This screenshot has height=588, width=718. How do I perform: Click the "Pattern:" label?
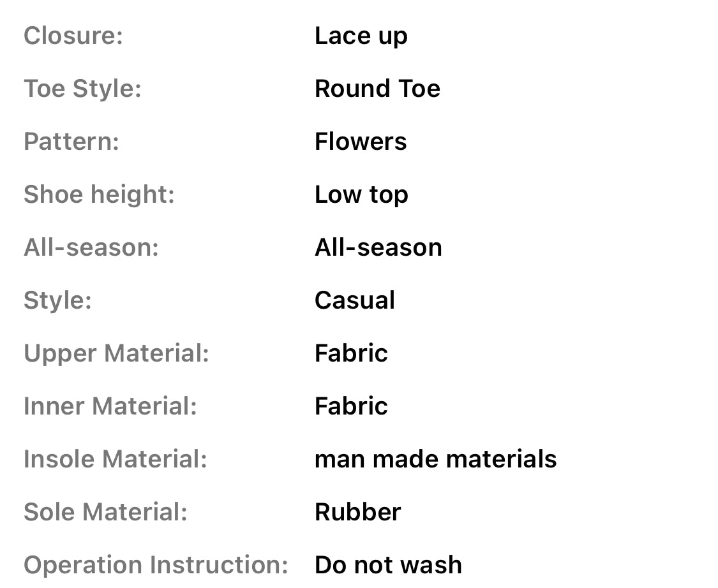coord(71,142)
